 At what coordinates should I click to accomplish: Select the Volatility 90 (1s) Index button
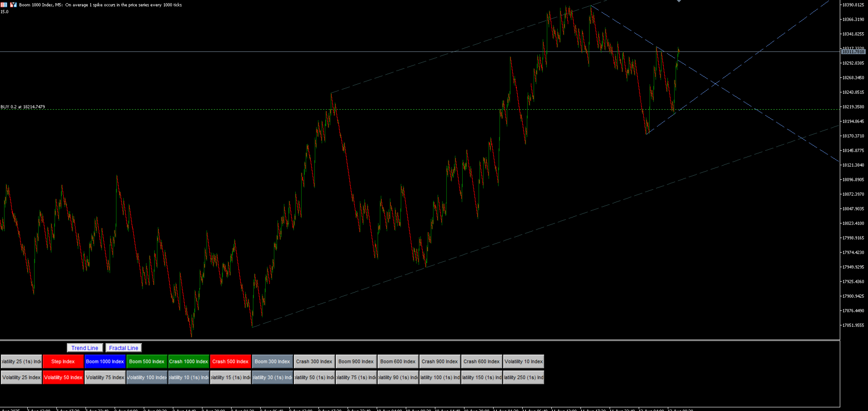398,377
